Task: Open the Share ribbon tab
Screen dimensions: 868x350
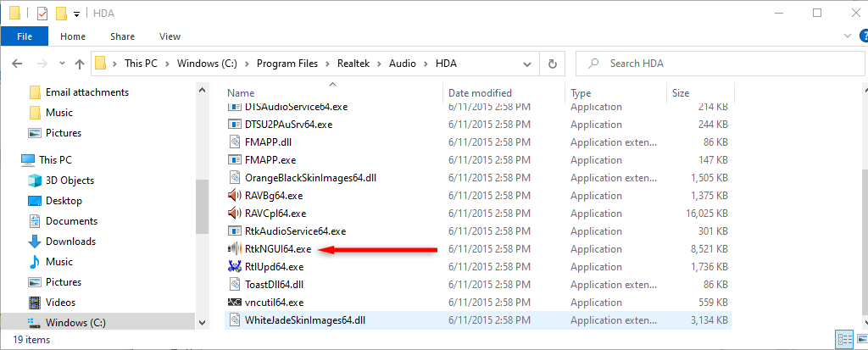Action: [x=122, y=36]
